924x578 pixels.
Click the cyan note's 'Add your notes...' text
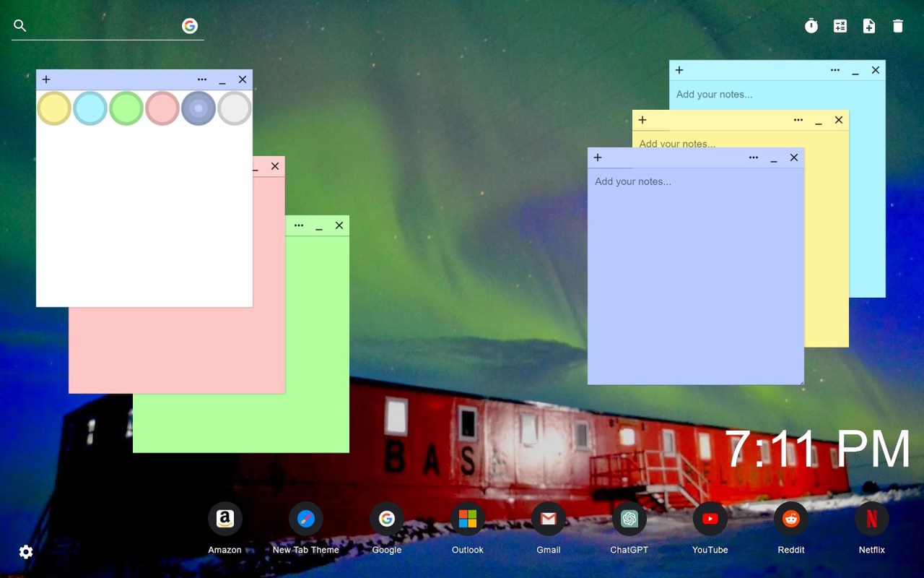coord(714,94)
